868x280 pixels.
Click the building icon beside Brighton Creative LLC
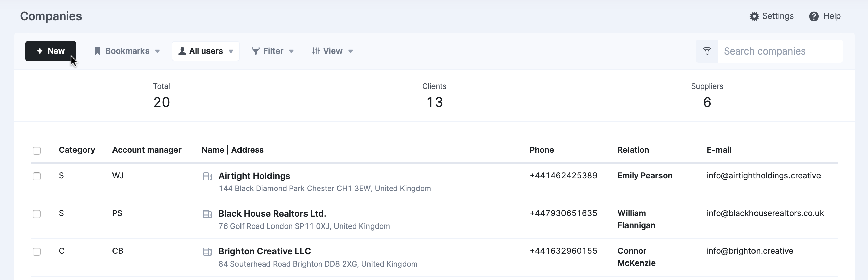(x=207, y=252)
